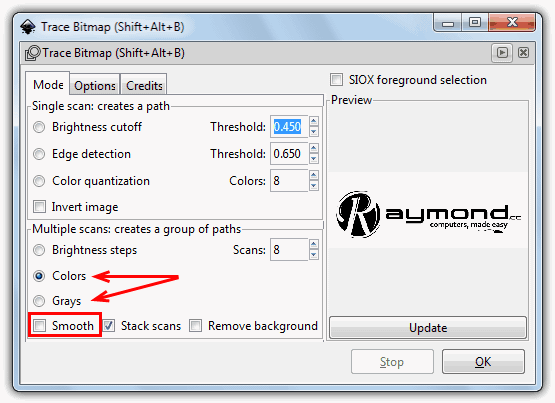The width and height of the screenshot is (555, 403).
Task: Toggle Invert image checkbox
Action: pyautogui.click(x=39, y=207)
